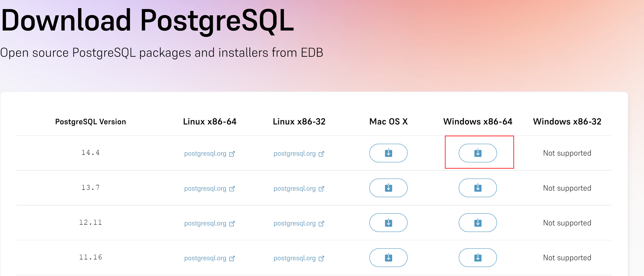Screen dimensions: 644x276
Task: Open postgresql.org Linux x86-64 link for 13.7
Action: [209, 188]
